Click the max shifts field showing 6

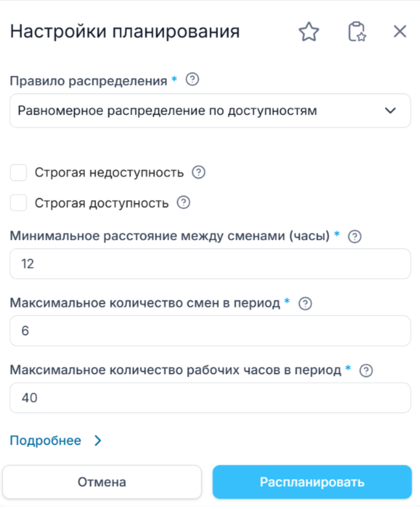pyautogui.click(x=210, y=331)
